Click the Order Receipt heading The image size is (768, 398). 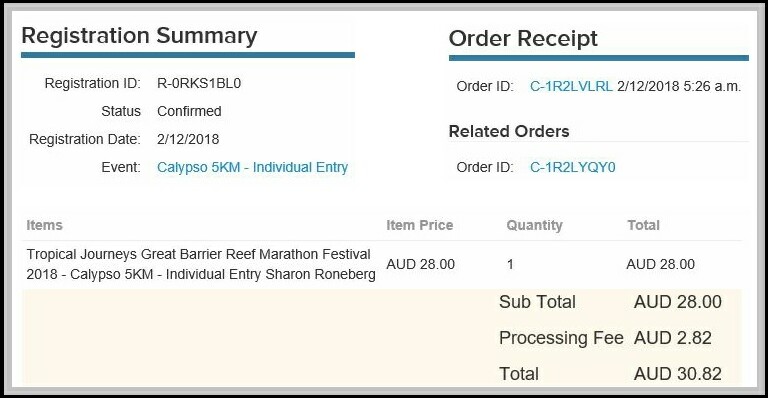[523, 38]
